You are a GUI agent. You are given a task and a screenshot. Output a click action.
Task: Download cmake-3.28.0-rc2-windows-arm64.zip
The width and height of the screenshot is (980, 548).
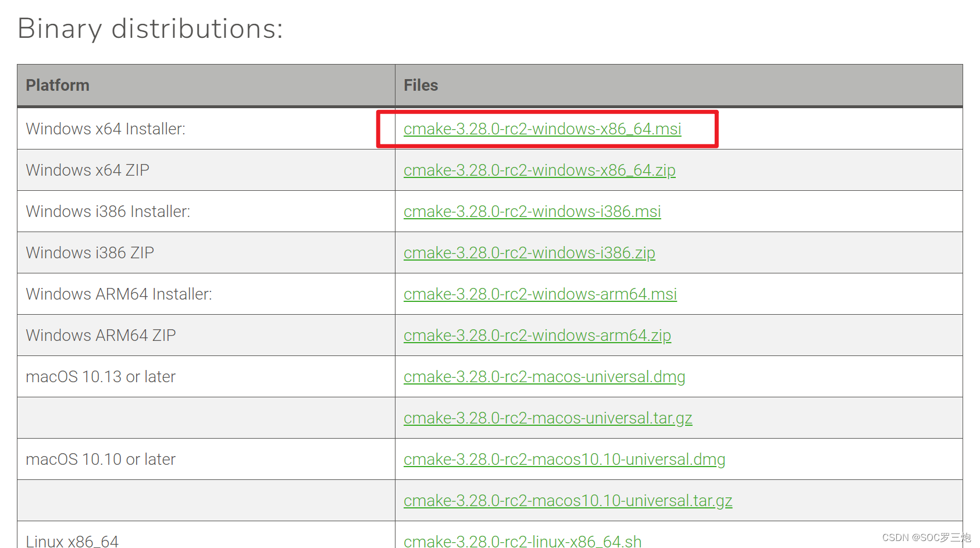(537, 336)
